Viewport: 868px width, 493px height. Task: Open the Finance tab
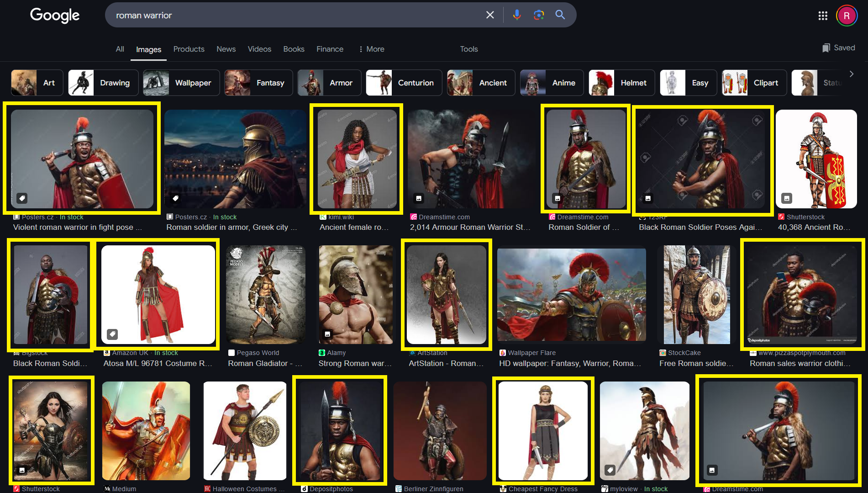click(x=330, y=49)
